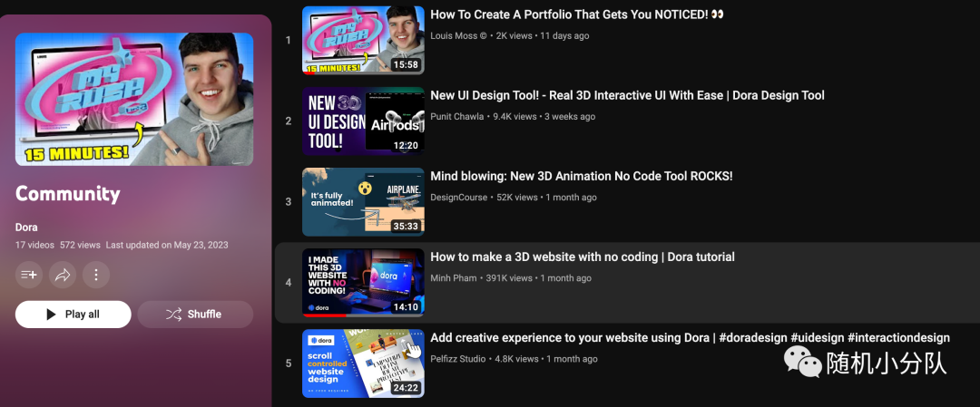Open title 'How To Create A Portfolio That Gets You NOTICED!'
The width and height of the screenshot is (980, 407).
coord(577,15)
